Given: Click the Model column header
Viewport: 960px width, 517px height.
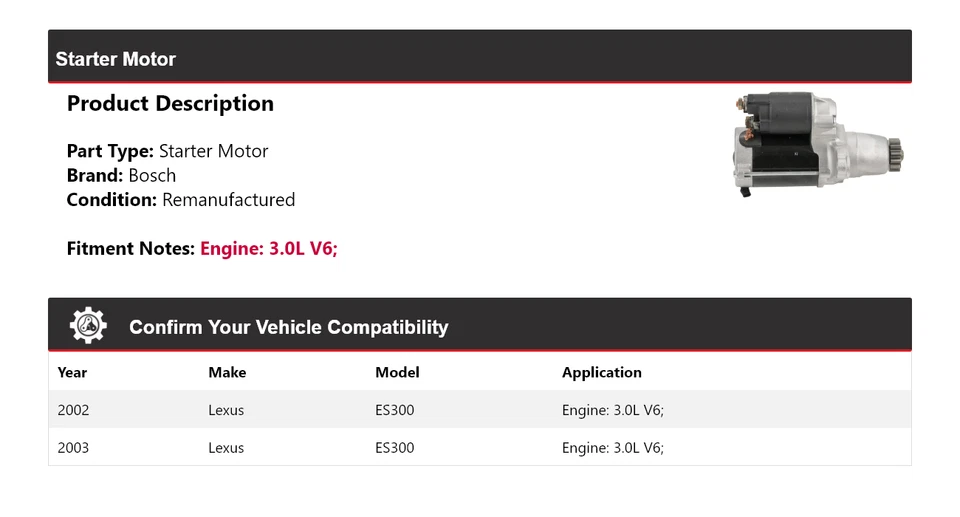Looking at the screenshot, I should 397,372.
